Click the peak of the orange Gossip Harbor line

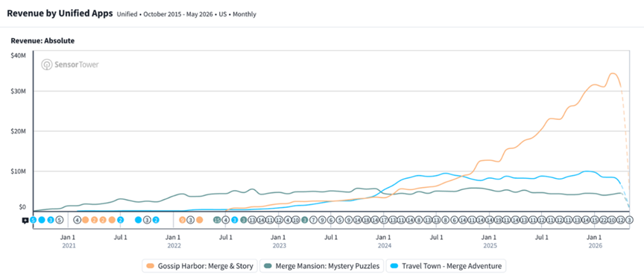click(613, 74)
